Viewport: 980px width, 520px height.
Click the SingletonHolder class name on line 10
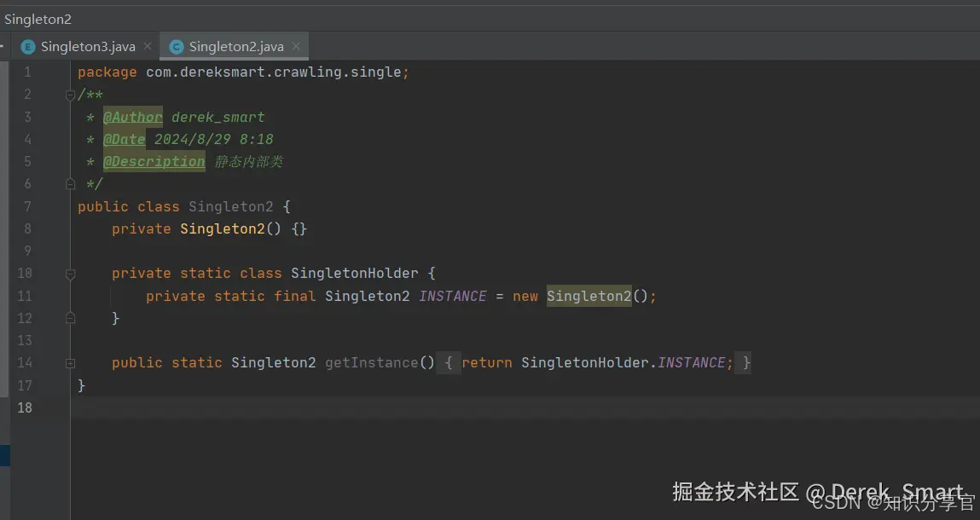[x=354, y=273]
